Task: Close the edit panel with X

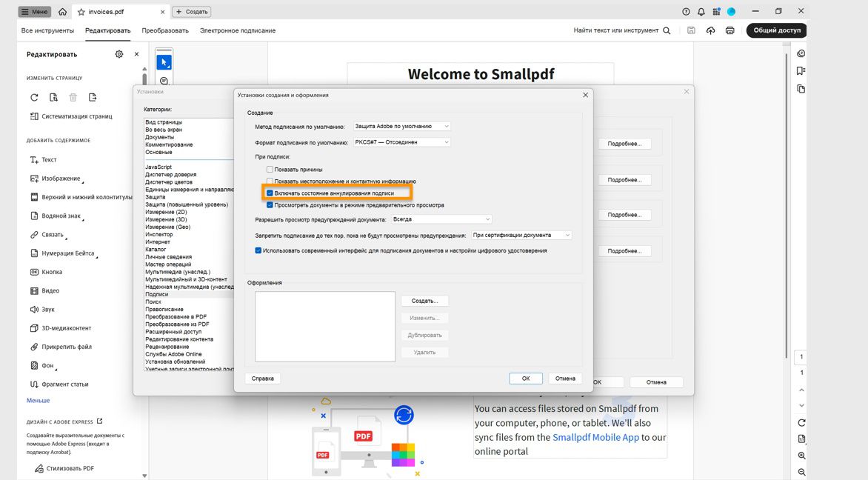Action: point(137,54)
